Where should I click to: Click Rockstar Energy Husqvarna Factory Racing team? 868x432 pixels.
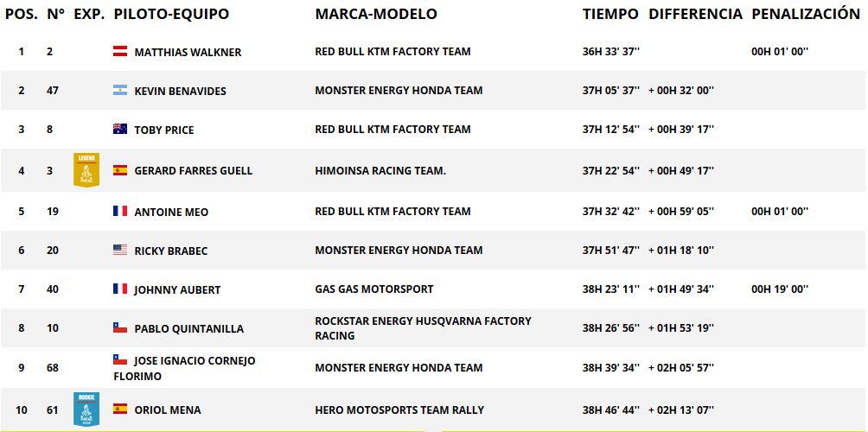tap(423, 328)
